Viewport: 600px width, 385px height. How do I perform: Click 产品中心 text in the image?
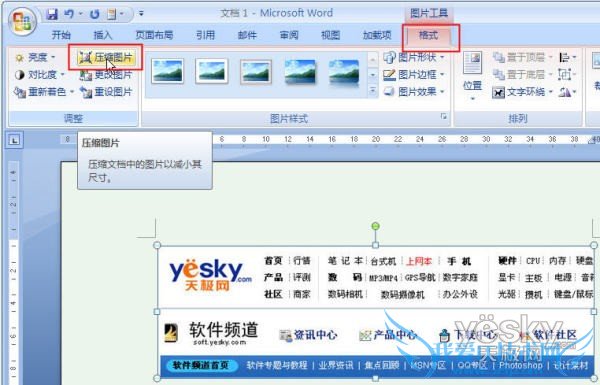[395, 335]
